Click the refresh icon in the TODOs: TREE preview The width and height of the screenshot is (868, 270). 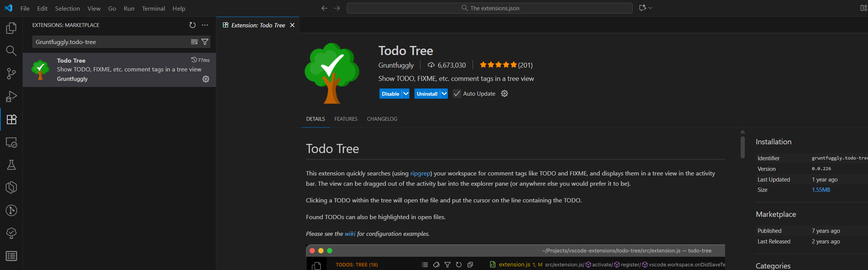(459, 265)
